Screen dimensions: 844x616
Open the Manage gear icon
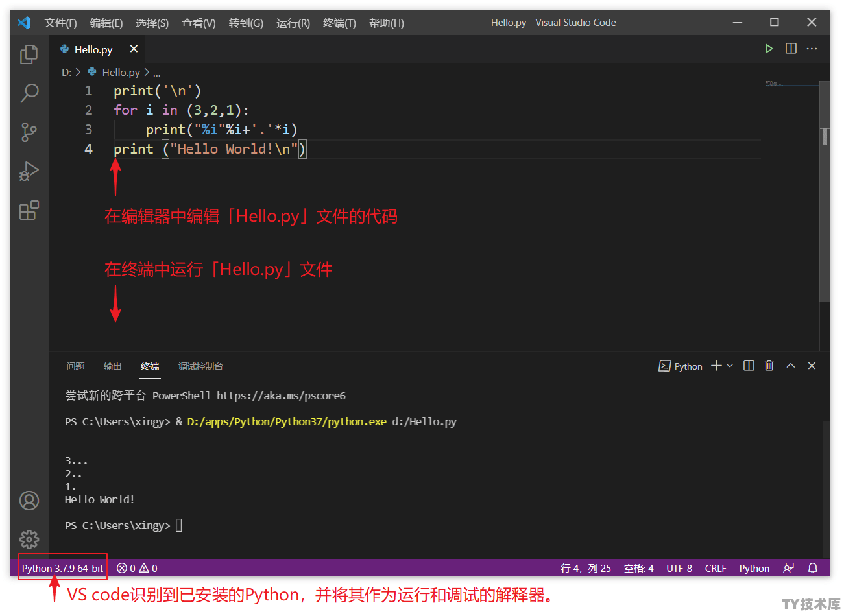29,539
